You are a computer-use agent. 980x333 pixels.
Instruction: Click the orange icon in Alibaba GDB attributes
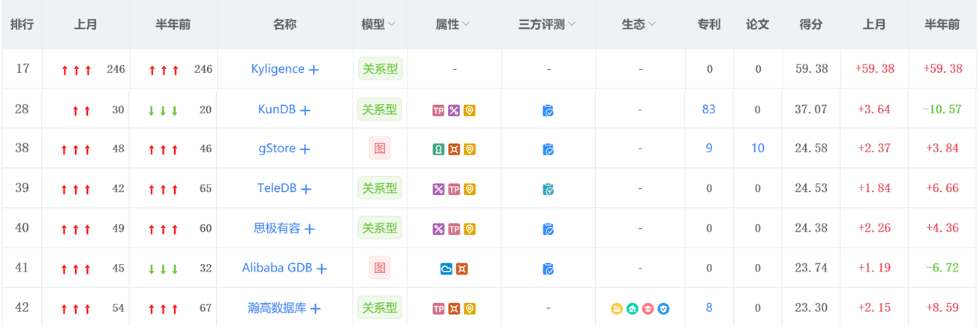tap(461, 268)
